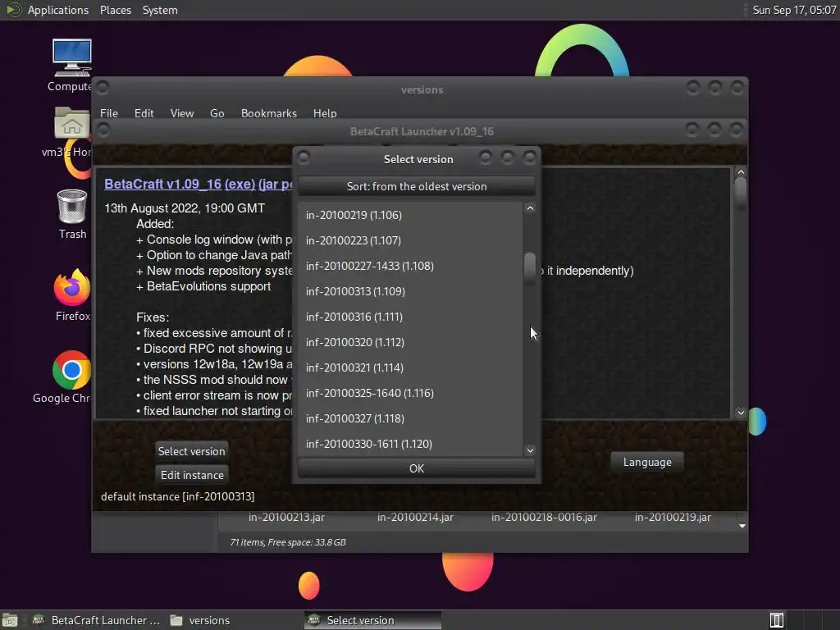The image size is (840, 630).
Task: Select version in-20100219 (1.106)
Action: pyautogui.click(x=410, y=215)
